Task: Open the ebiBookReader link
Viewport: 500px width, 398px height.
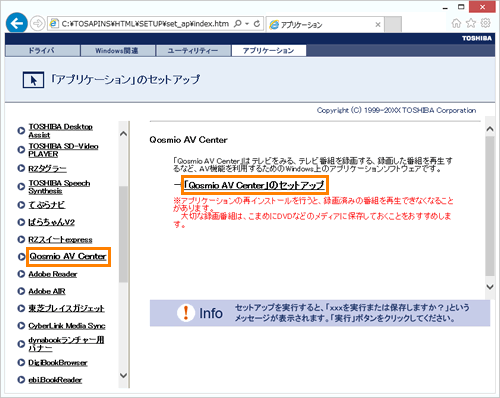Action: 55,380
